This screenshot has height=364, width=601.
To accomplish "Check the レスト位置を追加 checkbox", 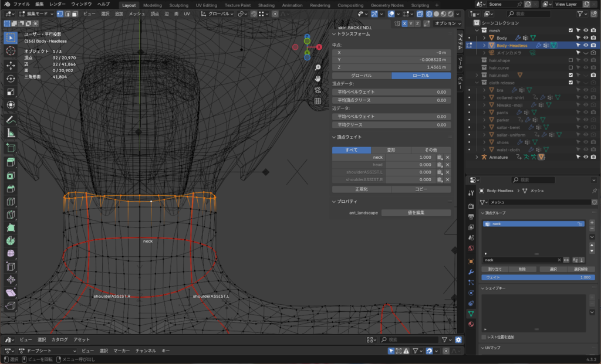I will (484, 337).
